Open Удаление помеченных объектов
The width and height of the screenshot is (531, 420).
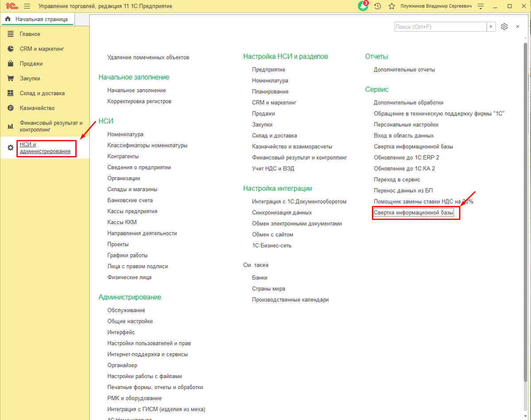coord(148,57)
